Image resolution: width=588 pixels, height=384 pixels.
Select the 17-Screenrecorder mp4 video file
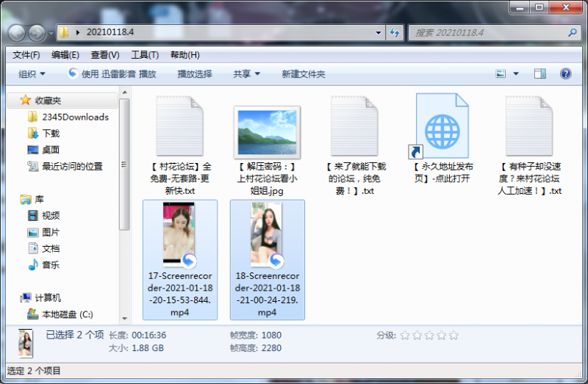click(179, 258)
